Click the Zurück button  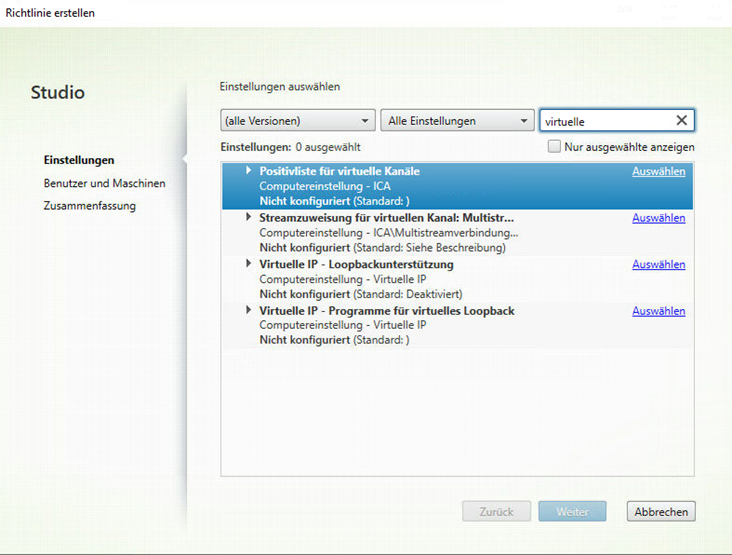click(496, 511)
